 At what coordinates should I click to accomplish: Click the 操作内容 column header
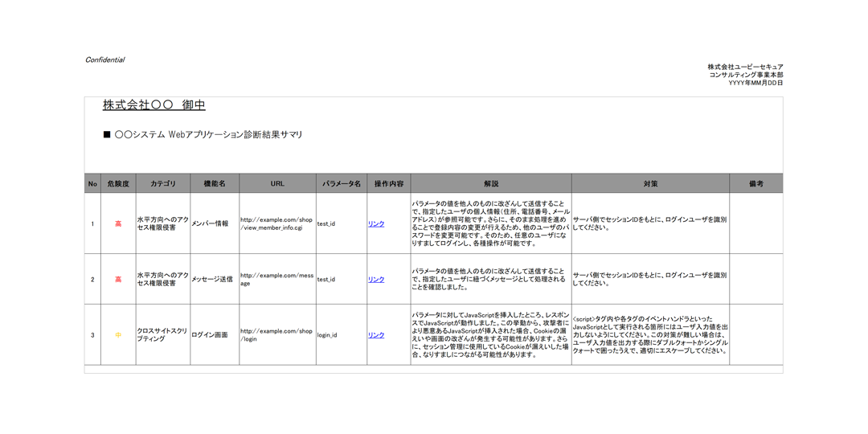tap(389, 184)
